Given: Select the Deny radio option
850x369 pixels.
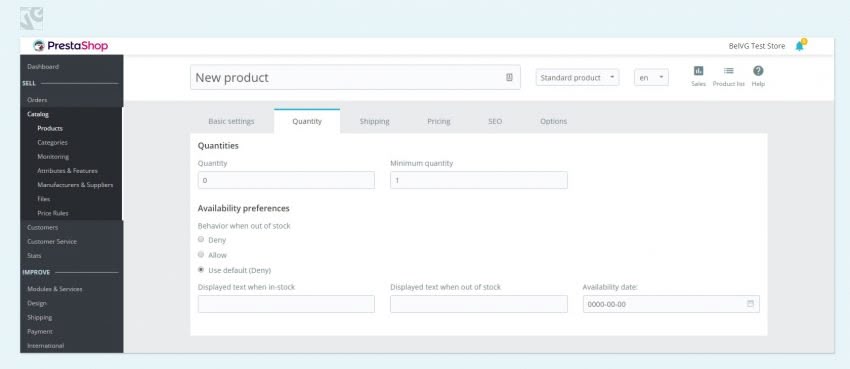Looking at the screenshot, I should tap(201, 239).
